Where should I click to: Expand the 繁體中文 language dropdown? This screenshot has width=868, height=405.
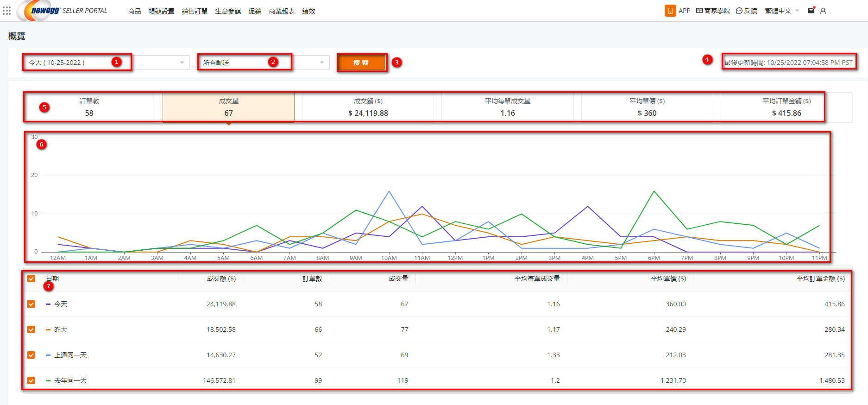[782, 11]
